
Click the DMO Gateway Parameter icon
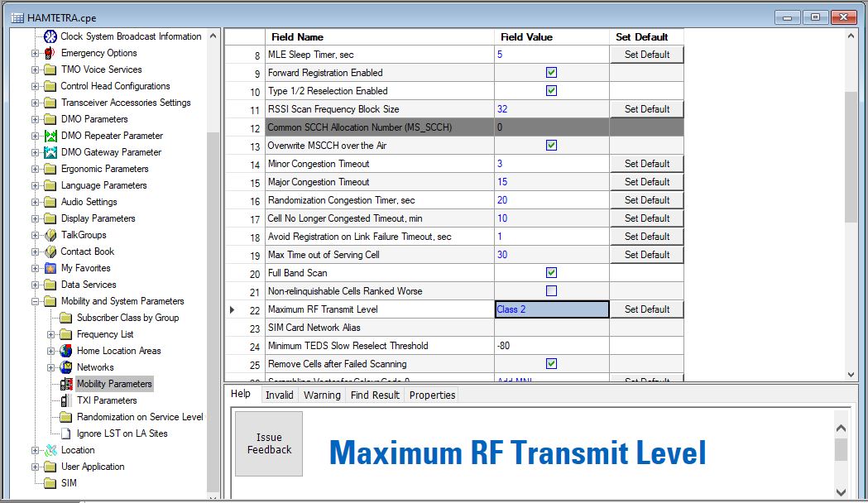[x=50, y=152]
